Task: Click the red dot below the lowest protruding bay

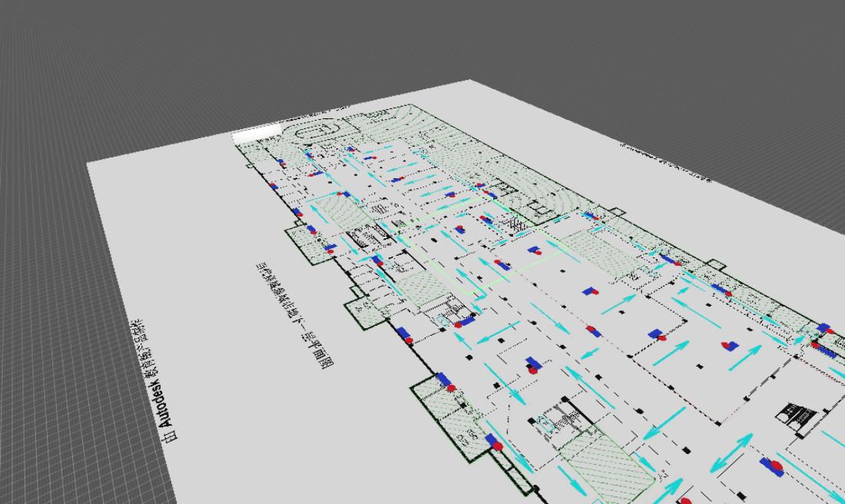Action: coord(498,446)
